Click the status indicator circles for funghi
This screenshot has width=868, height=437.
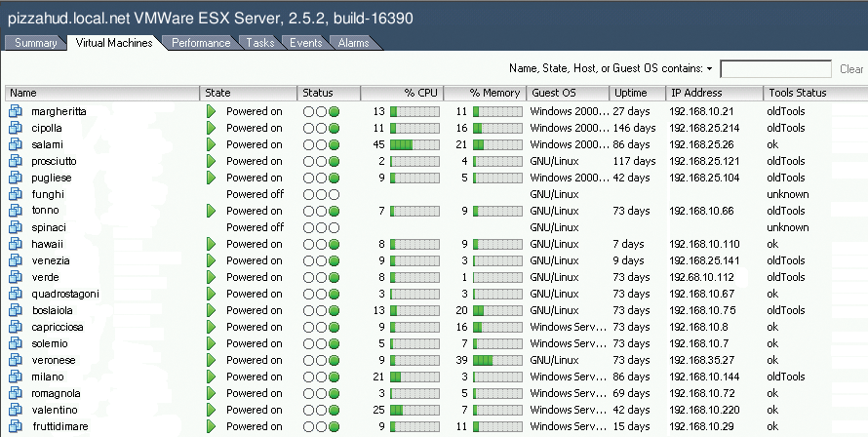coord(321,194)
